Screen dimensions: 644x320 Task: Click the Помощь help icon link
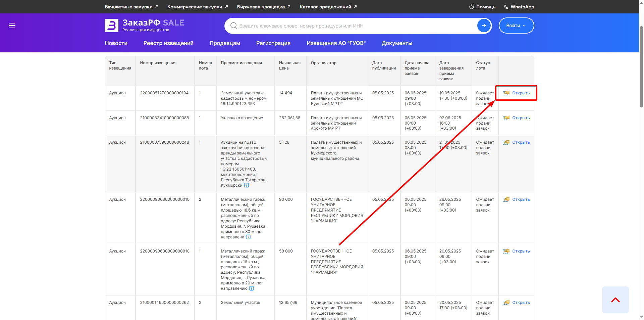[482, 7]
